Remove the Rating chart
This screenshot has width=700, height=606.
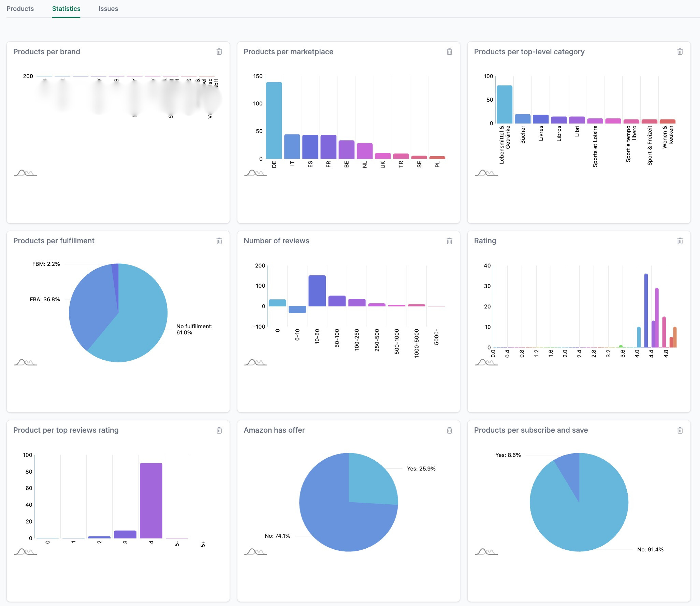click(680, 241)
